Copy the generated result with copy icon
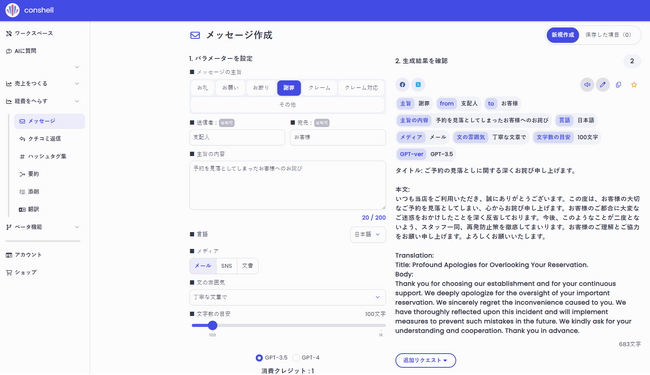 (618, 85)
